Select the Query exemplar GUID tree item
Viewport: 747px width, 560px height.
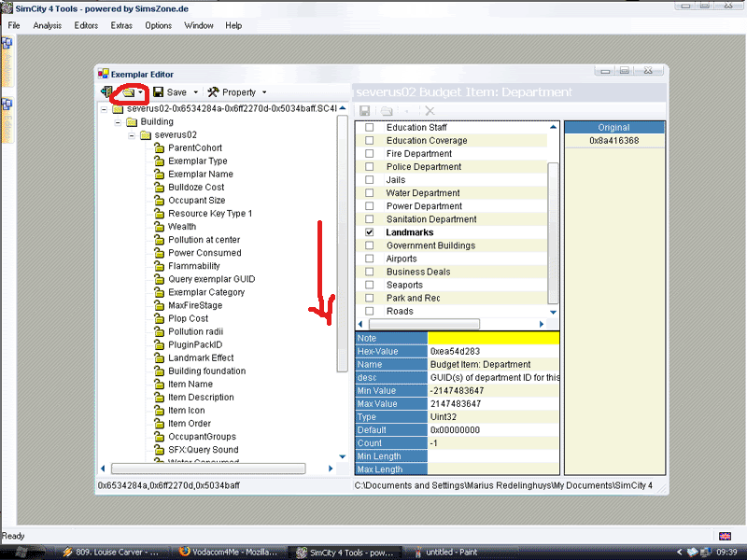pos(212,279)
